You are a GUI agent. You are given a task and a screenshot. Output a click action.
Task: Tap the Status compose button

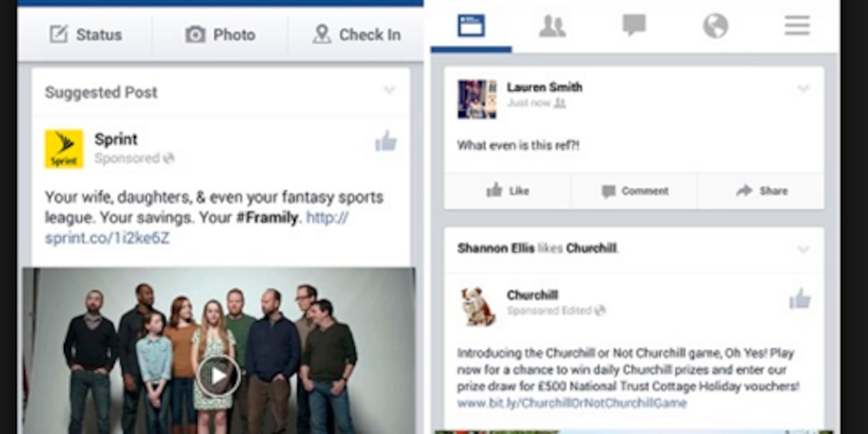[85, 34]
